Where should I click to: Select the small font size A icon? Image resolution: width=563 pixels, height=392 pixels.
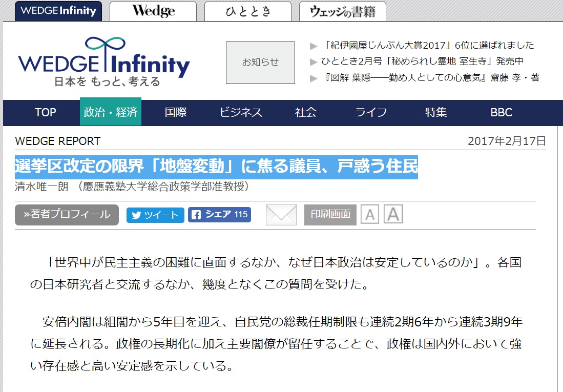click(x=369, y=215)
